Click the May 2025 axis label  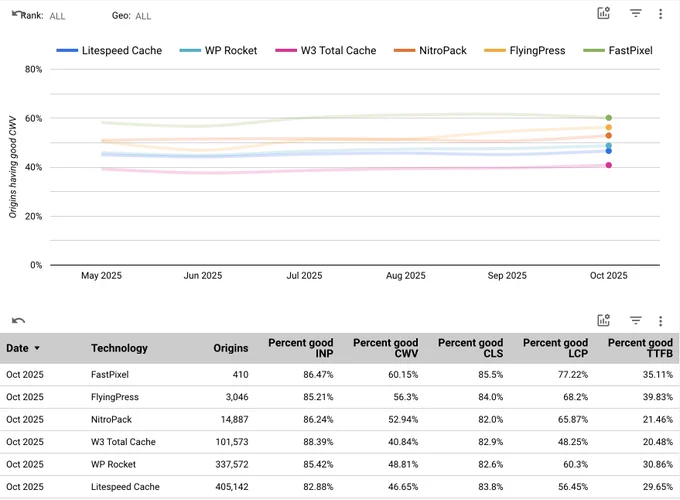pyautogui.click(x=101, y=276)
